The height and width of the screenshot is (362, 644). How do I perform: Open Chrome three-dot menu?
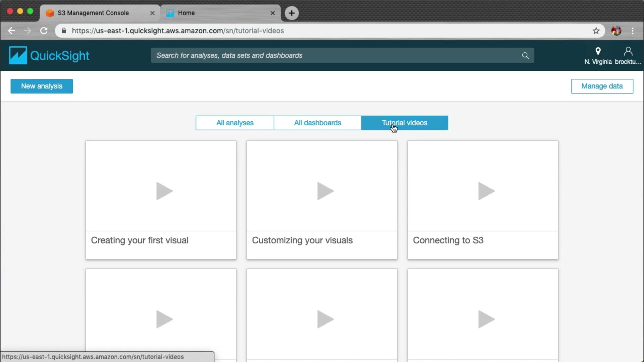[x=633, y=31]
